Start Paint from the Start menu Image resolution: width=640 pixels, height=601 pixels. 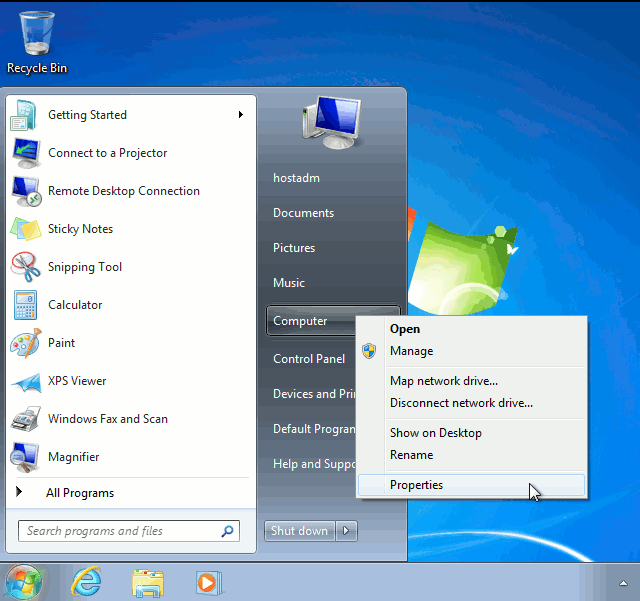[25, 343]
